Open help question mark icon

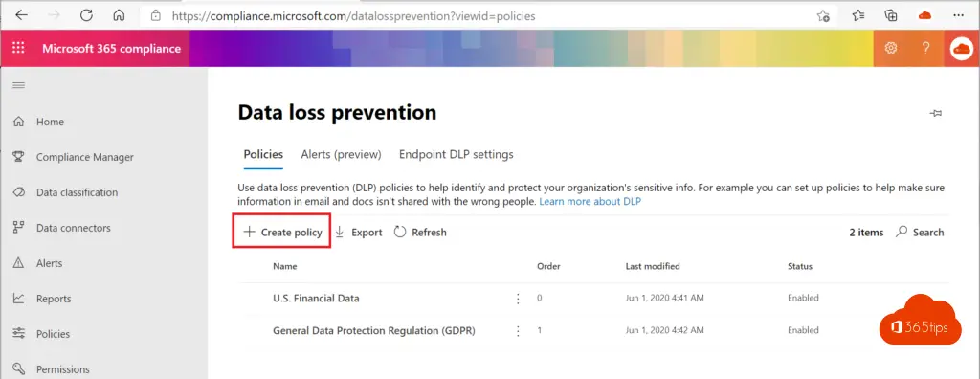pos(926,48)
